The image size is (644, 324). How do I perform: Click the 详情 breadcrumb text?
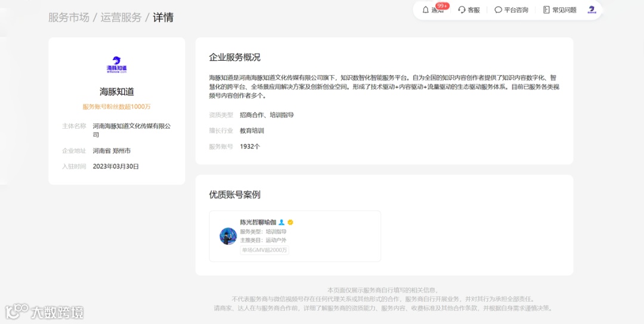coord(163,18)
